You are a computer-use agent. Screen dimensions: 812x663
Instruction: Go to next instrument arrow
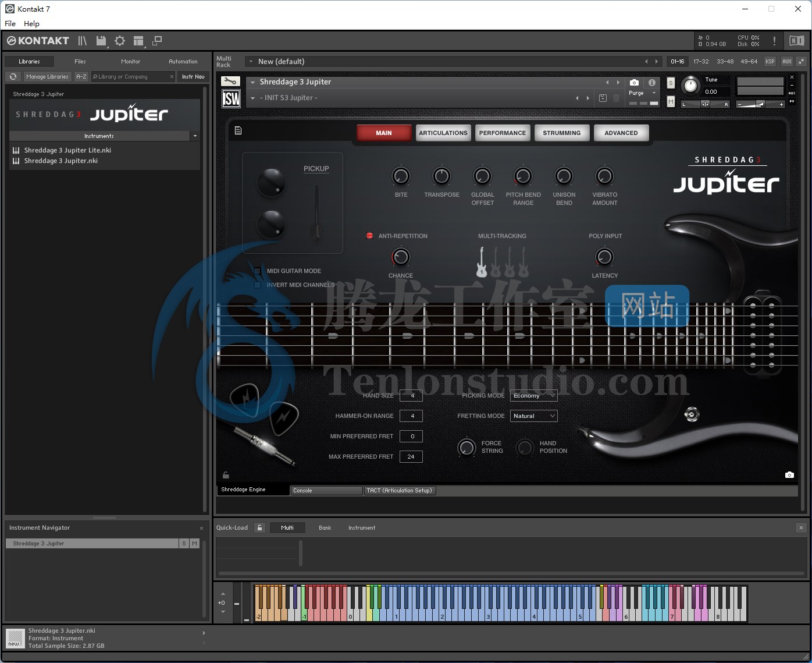tap(618, 82)
